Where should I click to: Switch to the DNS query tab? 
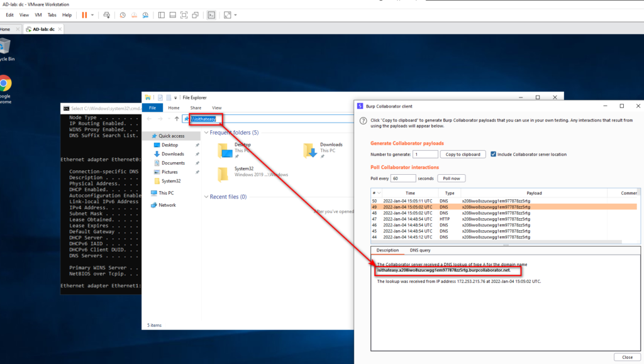(x=419, y=250)
